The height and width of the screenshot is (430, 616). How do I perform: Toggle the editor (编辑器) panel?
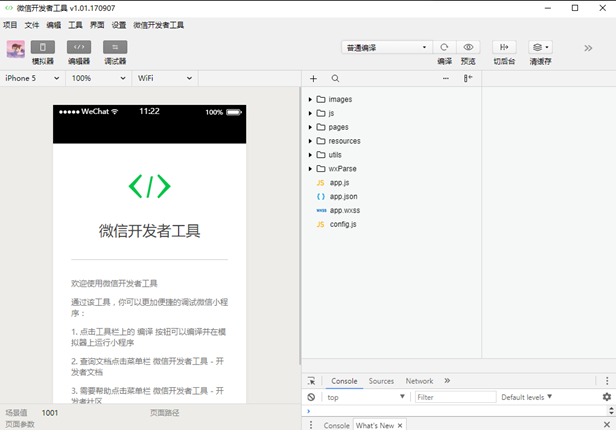click(79, 47)
